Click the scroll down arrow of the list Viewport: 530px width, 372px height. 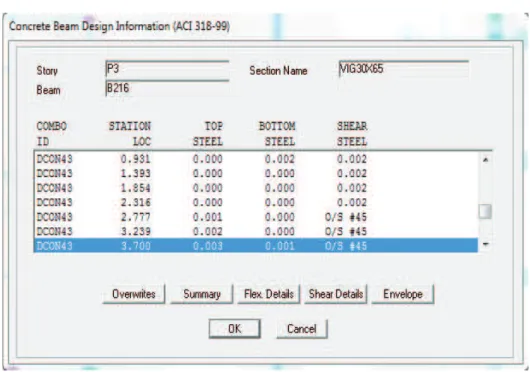pyautogui.click(x=485, y=245)
